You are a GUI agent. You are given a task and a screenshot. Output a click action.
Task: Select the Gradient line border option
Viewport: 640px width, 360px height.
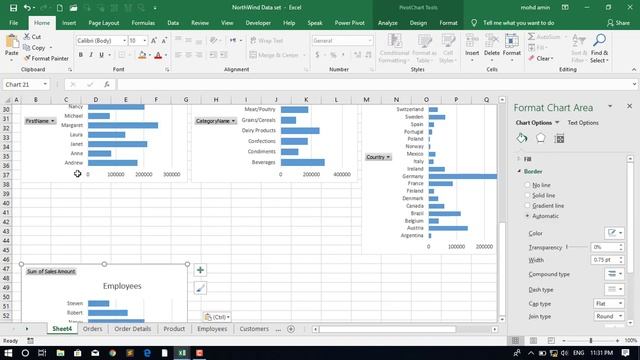(527, 206)
